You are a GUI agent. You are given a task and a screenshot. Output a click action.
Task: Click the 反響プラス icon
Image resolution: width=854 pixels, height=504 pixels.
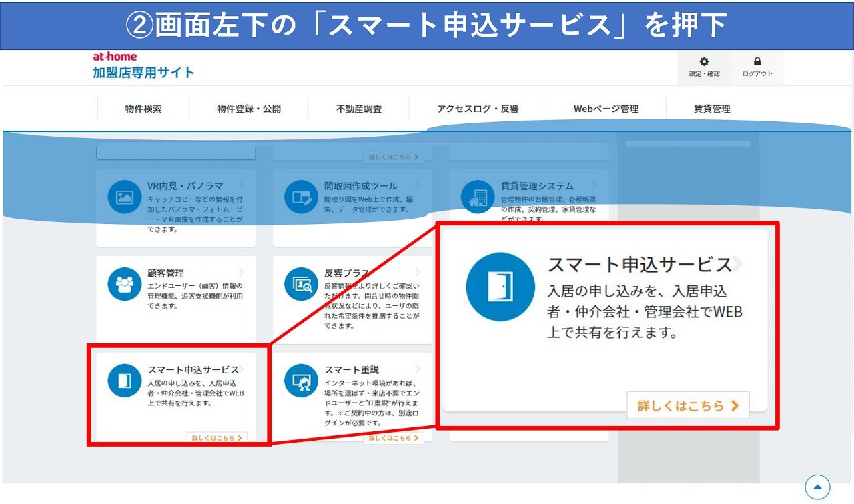[x=302, y=284]
